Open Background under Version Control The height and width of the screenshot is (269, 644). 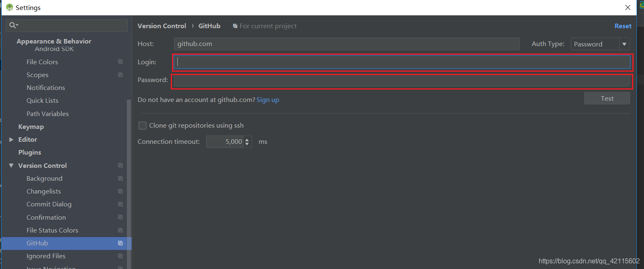44,179
